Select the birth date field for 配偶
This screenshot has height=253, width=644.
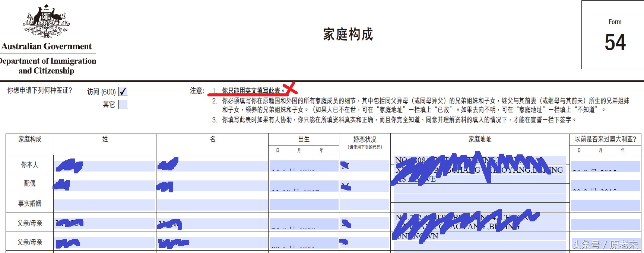(304, 186)
